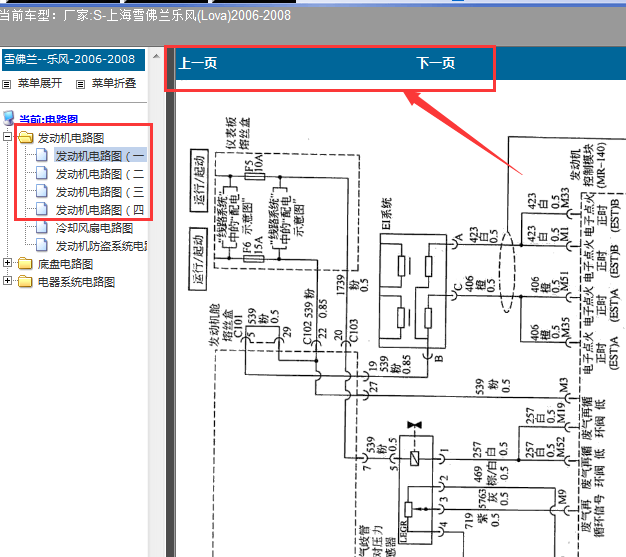Click 菜单展开 to expand all menus
Image resolution: width=626 pixels, height=557 pixels.
pos(40,83)
